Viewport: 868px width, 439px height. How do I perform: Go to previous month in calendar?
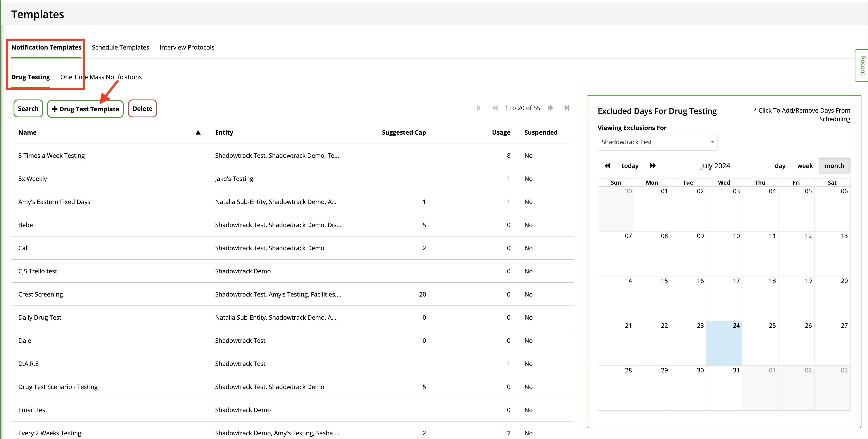[607, 166]
